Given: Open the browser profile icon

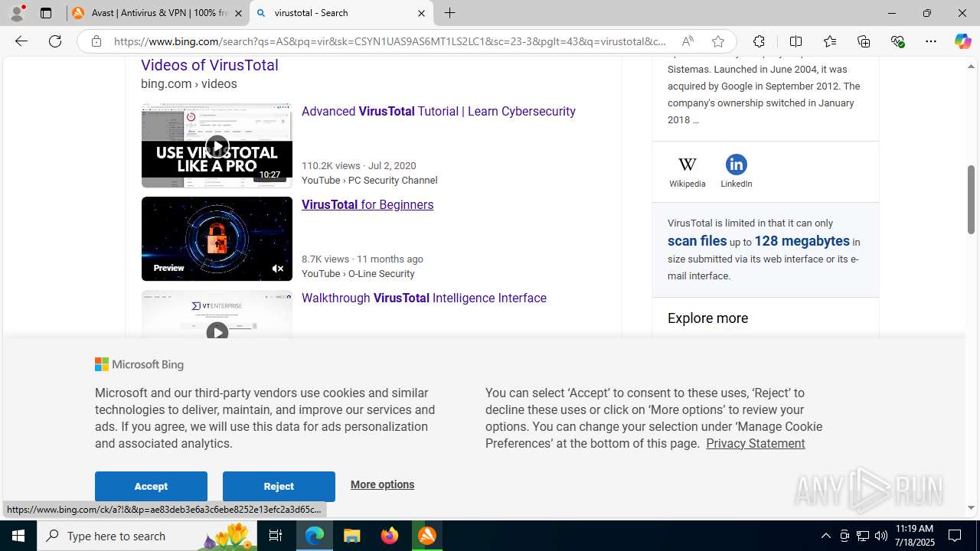Looking at the screenshot, I should pyautogui.click(x=17, y=13).
